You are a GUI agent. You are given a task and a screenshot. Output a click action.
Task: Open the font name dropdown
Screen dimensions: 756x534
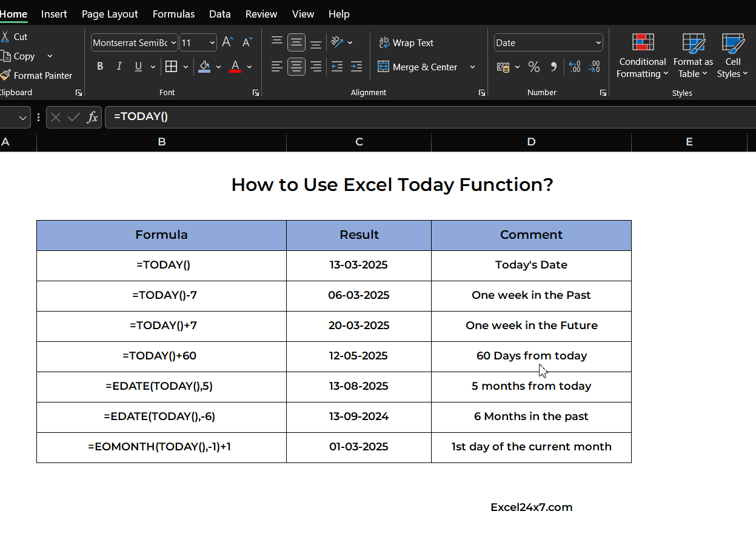[173, 43]
